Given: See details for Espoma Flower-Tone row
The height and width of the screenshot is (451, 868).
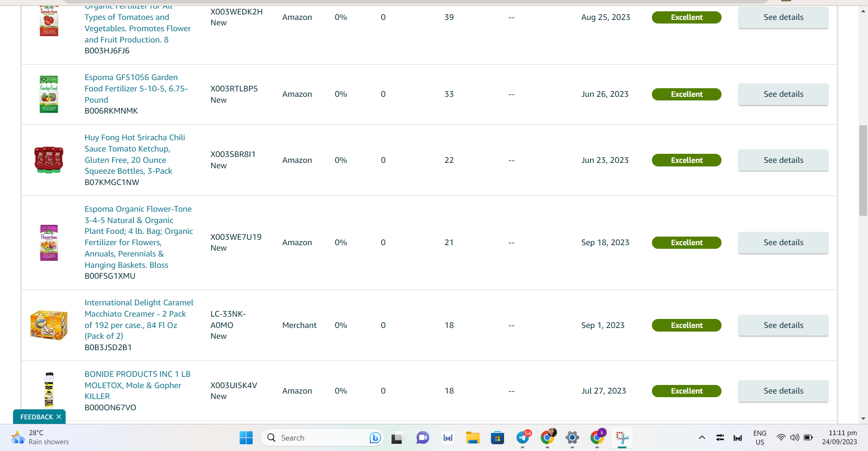Looking at the screenshot, I should click(783, 242).
